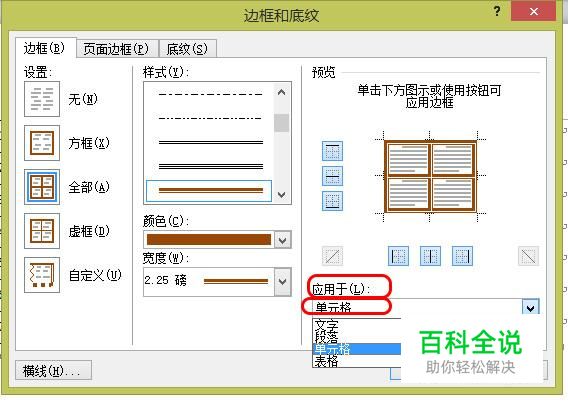Viewport: 568px width, 408px height.
Task: Toggle the inside vertical border button
Action: pyautogui.click(x=430, y=256)
